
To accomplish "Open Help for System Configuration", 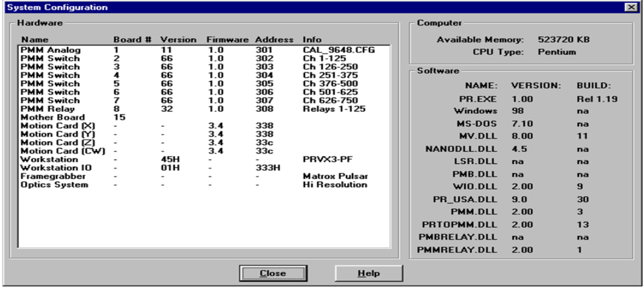I will [369, 273].
